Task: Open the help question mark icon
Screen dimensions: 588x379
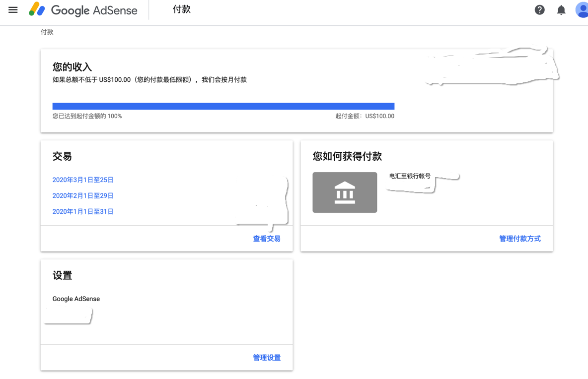Action: 539,10
